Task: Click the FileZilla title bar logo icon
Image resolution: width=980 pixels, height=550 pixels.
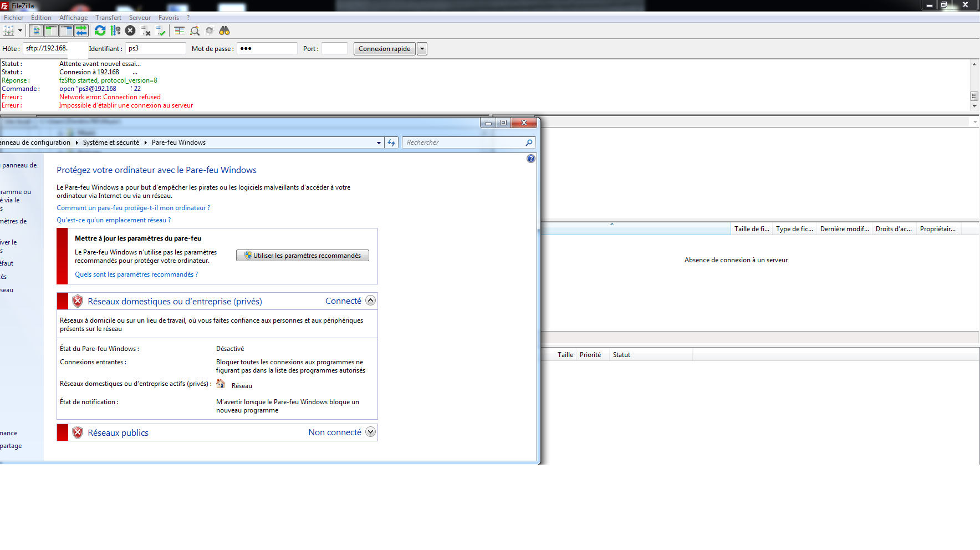Action: click(5, 6)
